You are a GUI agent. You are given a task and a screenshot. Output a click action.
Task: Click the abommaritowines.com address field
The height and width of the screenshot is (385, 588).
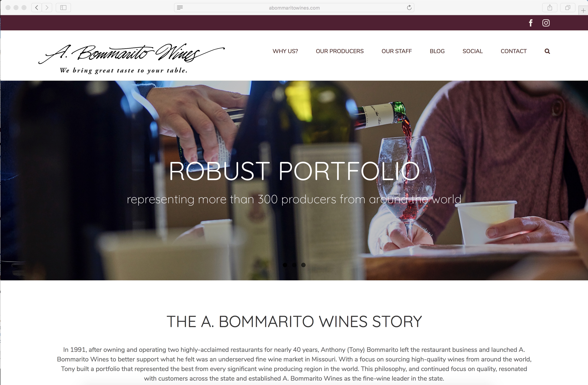coord(294,8)
